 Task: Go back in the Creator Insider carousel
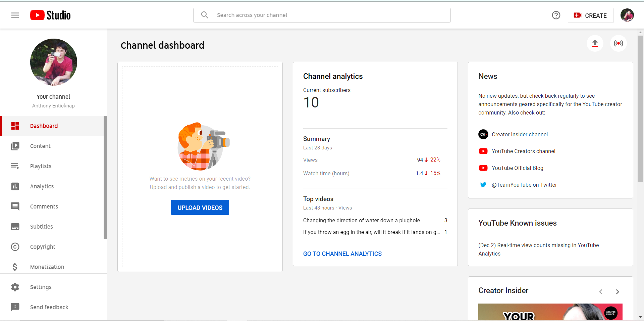[x=601, y=291]
